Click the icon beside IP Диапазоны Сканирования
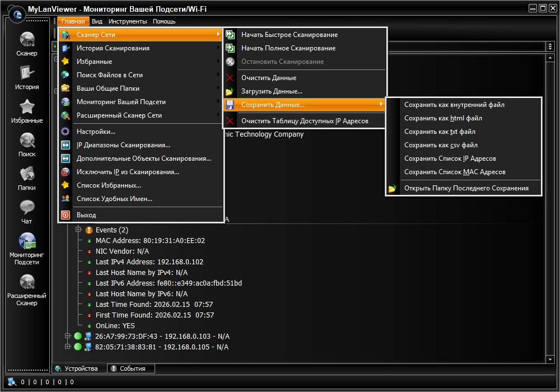The width and height of the screenshot is (560, 392). click(66, 145)
